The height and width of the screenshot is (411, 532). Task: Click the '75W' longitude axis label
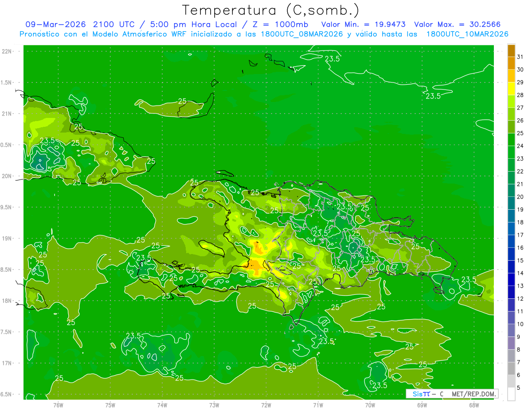[x=110, y=405]
